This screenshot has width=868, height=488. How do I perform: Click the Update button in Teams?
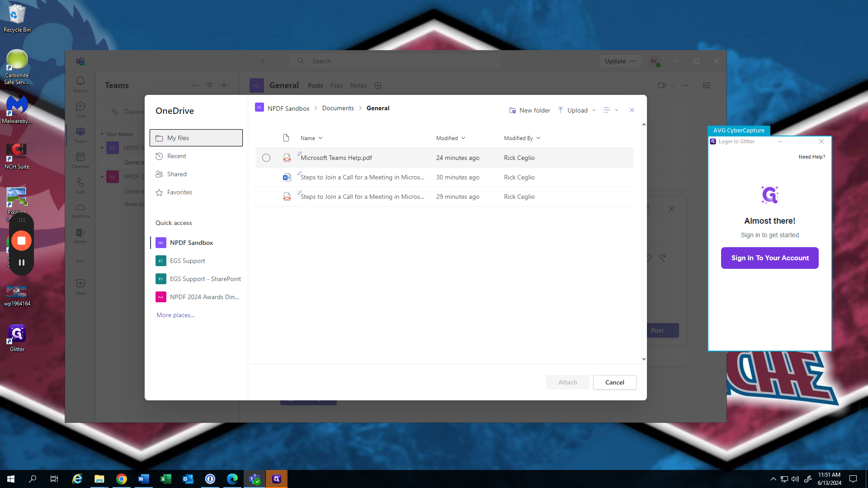(615, 61)
